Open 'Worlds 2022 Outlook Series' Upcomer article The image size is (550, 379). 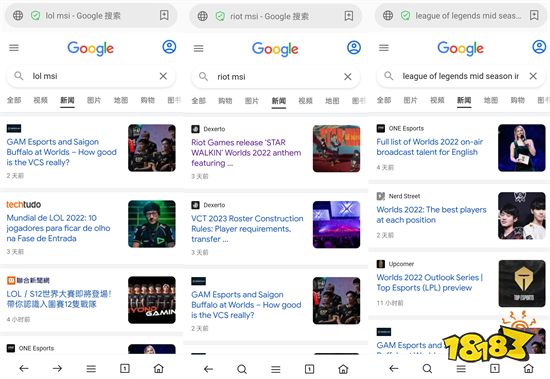[x=430, y=282]
